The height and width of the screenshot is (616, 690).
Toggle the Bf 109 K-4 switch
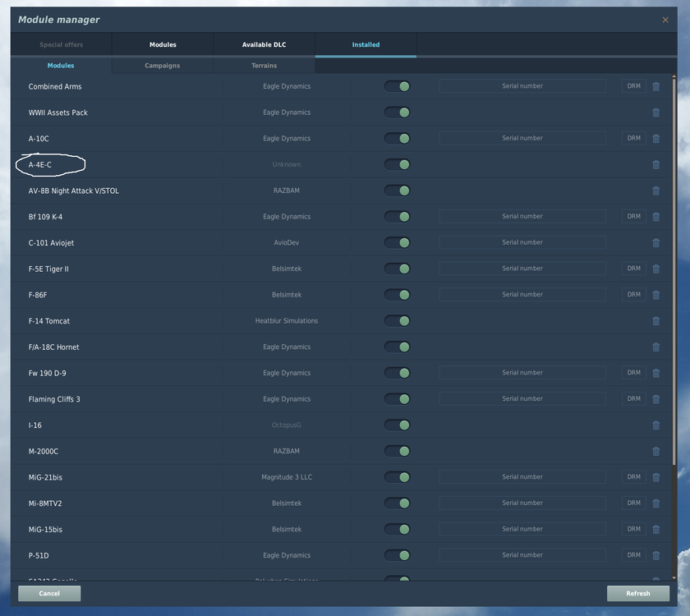coord(397,217)
